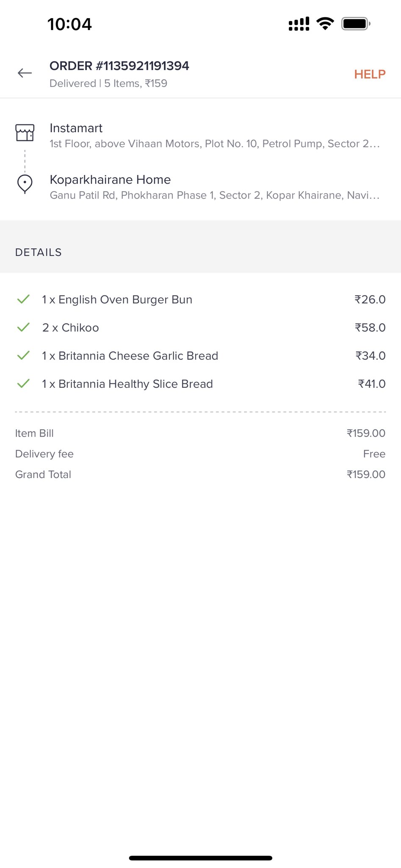Viewport: 401px width, 868px height.
Task: Tap the checkmark beside Britannia Healthy Slice Bread
Action: pos(23,384)
